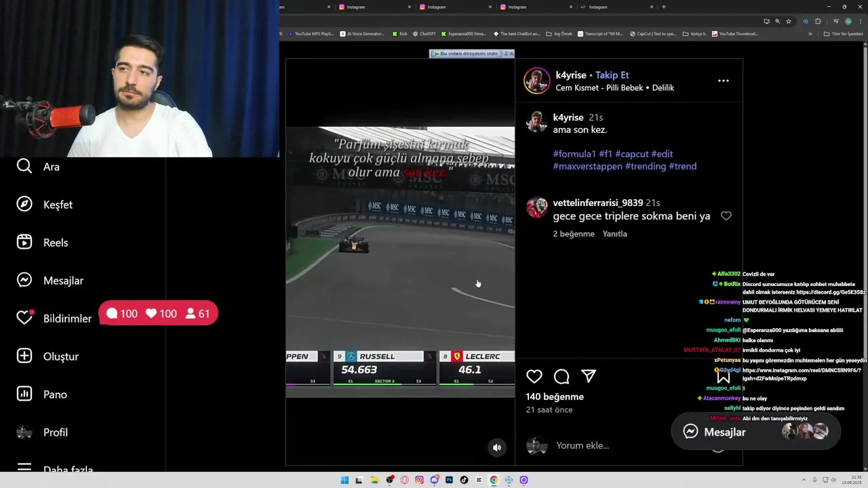
Task: Click the comment bubble icon under the post
Action: click(561, 376)
